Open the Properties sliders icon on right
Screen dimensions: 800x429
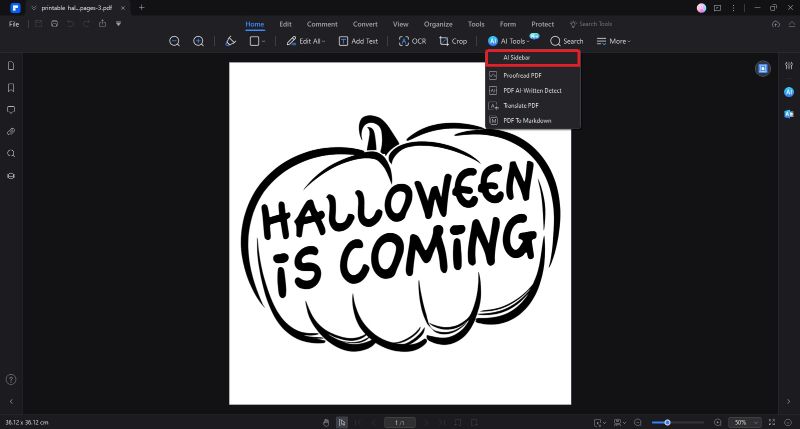789,66
